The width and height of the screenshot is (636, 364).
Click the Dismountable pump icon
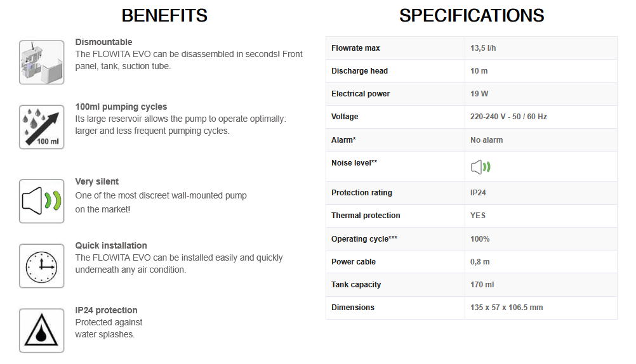tap(41, 62)
